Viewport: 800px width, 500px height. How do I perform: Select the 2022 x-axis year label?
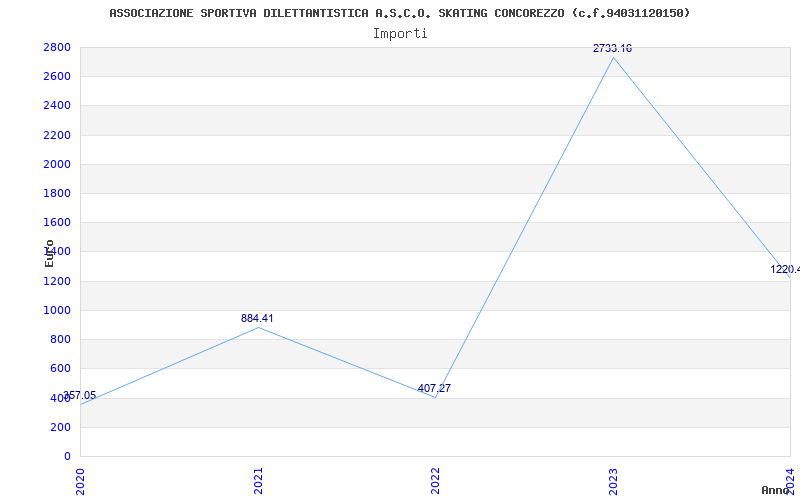click(435, 481)
